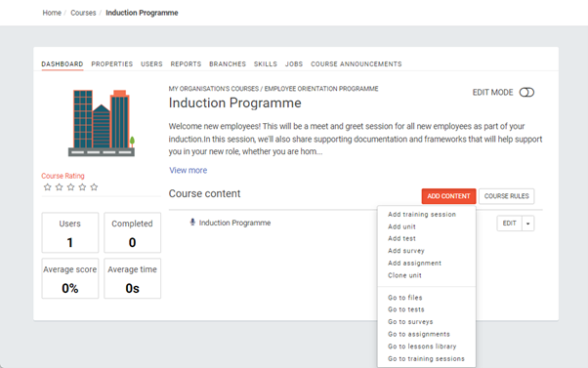
Task: Click the Average time card
Action: 133,278
